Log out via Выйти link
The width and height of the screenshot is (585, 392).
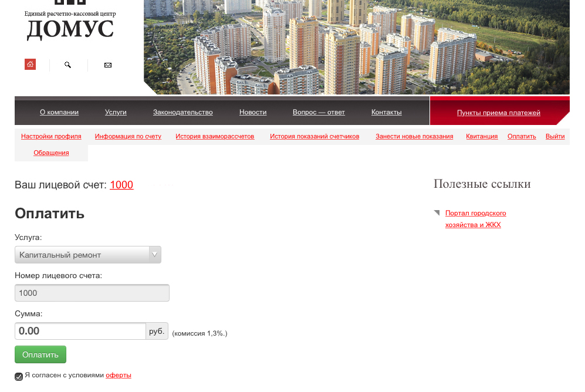[555, 137]
